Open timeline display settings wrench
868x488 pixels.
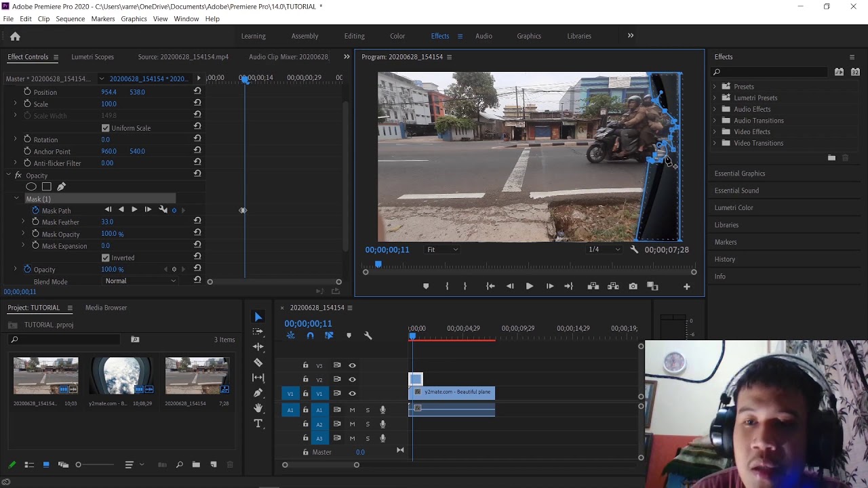coord(368,335)
